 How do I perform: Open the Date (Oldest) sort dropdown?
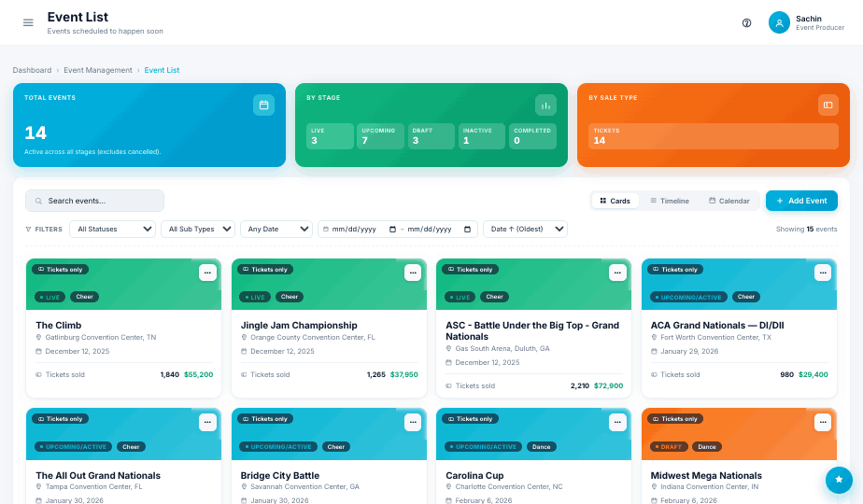(525, 229)
